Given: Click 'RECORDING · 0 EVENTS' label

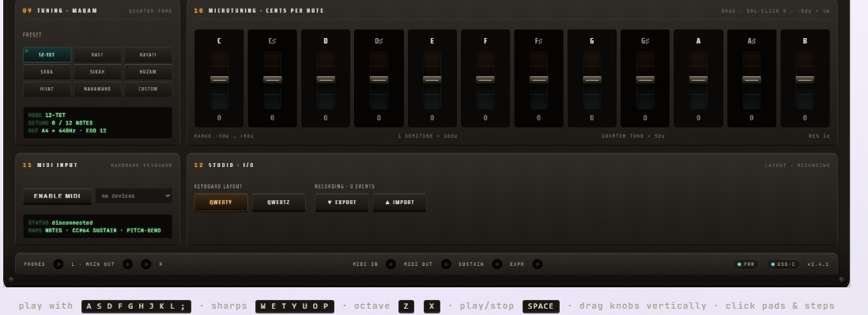Looking at the screenshot, I should click(x=345, y=186).
